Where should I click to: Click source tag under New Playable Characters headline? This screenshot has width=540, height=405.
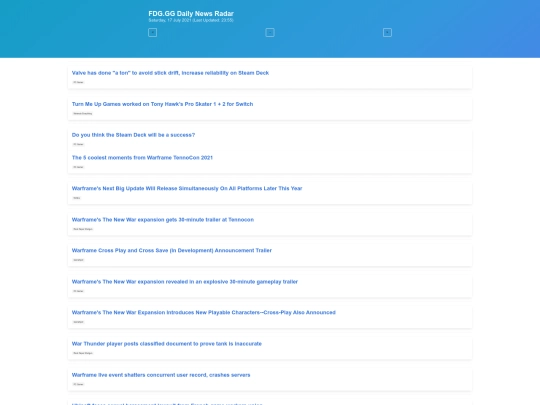(78, 322)
